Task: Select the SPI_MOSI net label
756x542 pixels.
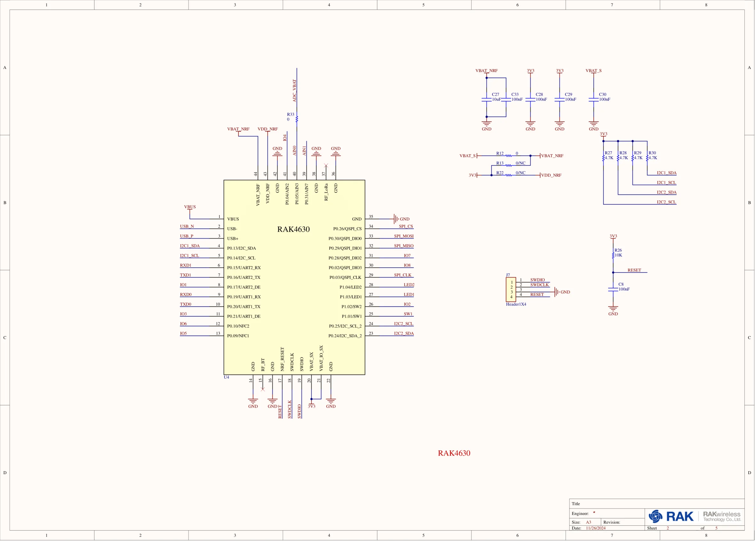Action: (404, 236)
